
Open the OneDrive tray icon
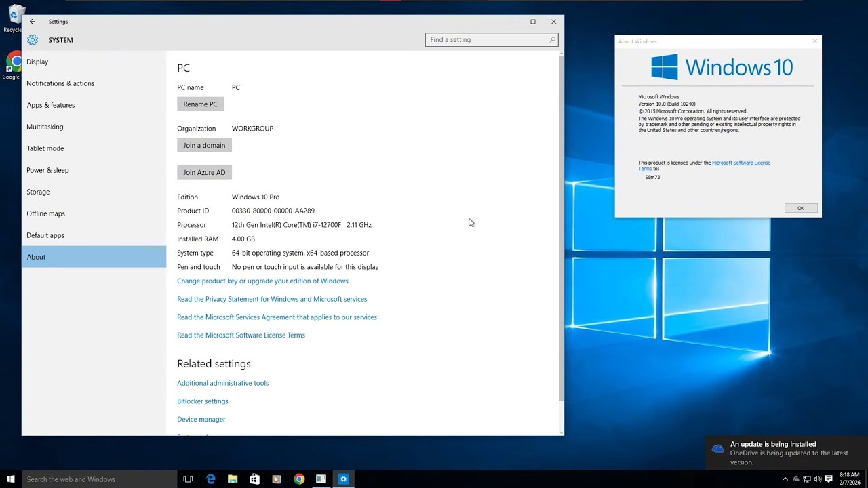(x=796, y=479)
